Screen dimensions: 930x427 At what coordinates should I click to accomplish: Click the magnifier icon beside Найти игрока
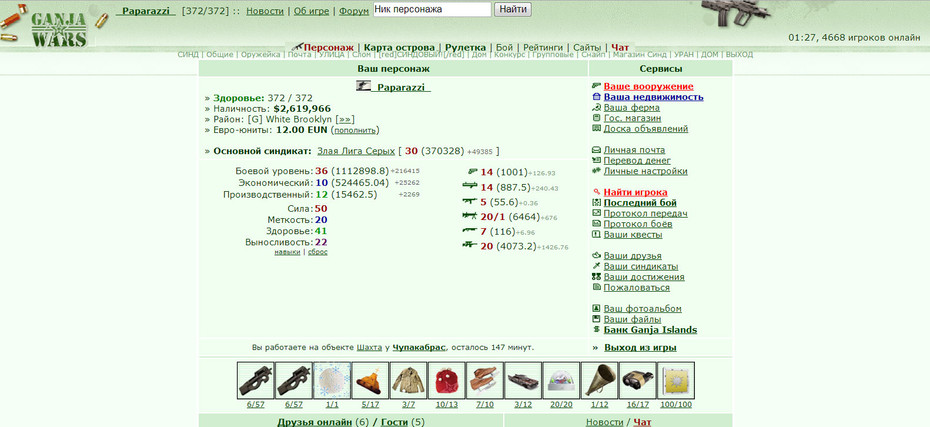597,192
